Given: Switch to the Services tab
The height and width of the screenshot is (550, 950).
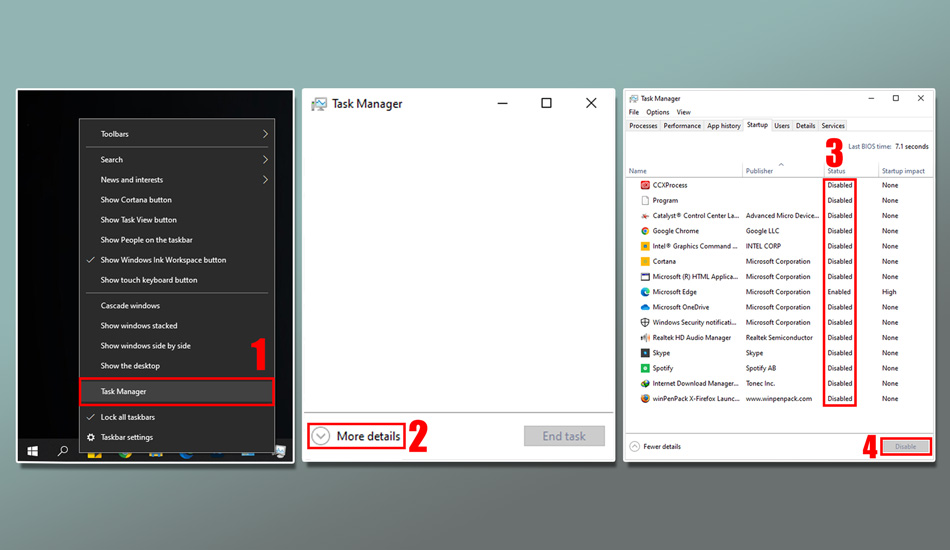Looking at the screenshot, I should click(x=832, y=125).
